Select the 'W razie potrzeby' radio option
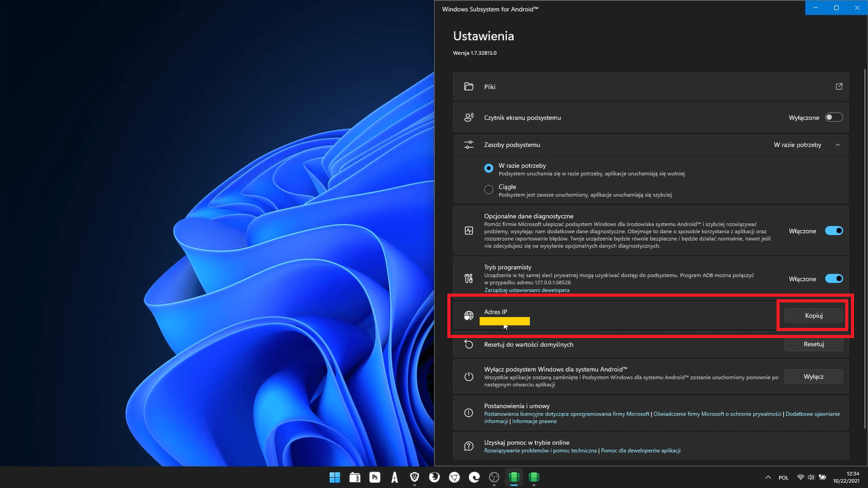Viewport: 868px width, 488px height. pos(489,168)
